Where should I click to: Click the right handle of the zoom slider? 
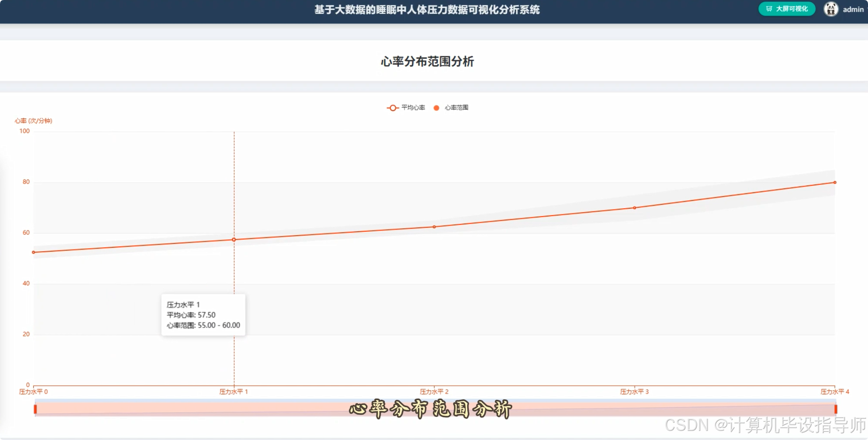(x=835, y=409)
